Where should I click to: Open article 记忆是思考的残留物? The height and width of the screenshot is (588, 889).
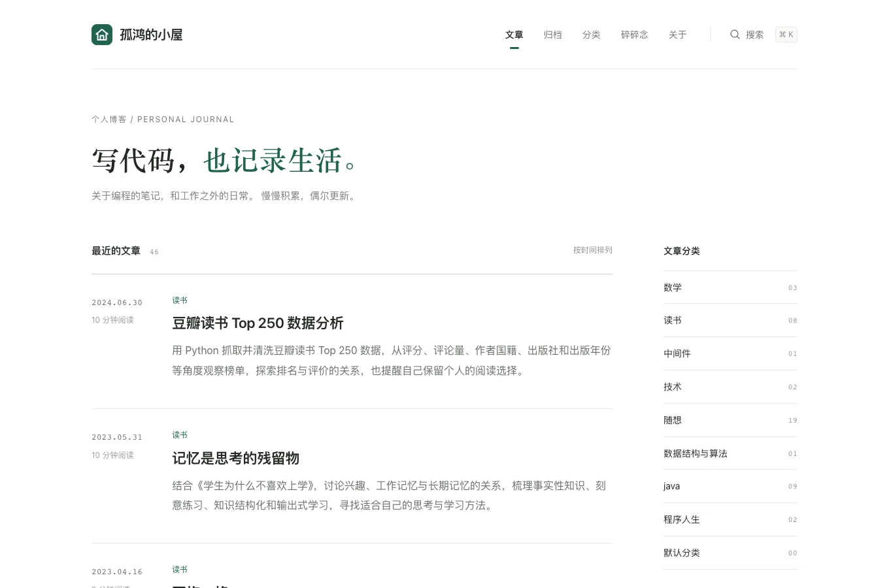pyautogui.click(x=235, y=458)
